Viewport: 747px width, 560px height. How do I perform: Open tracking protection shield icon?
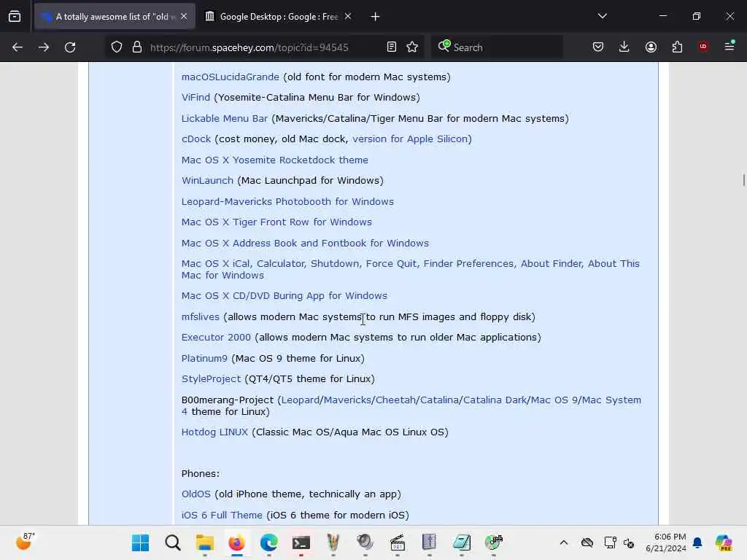(117, 47)
